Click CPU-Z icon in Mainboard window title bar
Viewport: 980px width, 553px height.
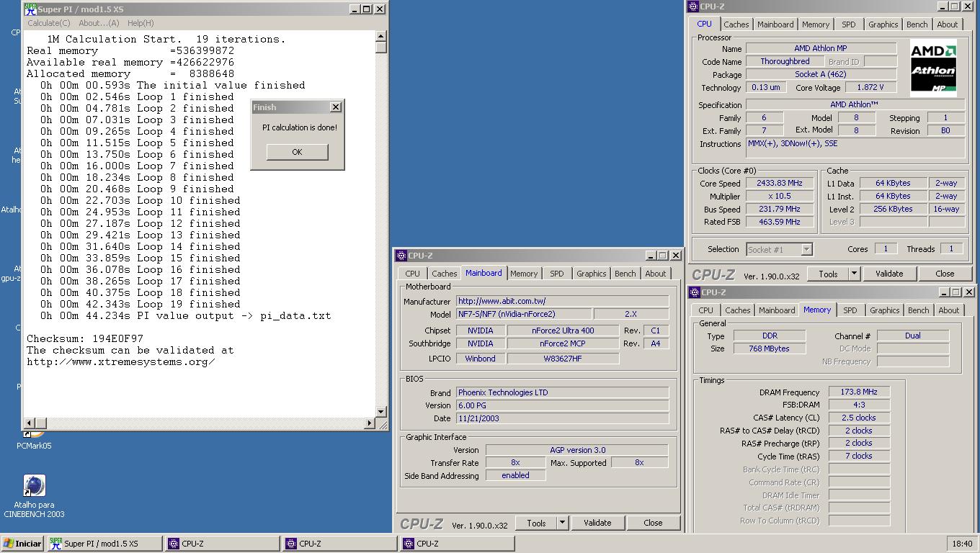(x=401, y=256)
